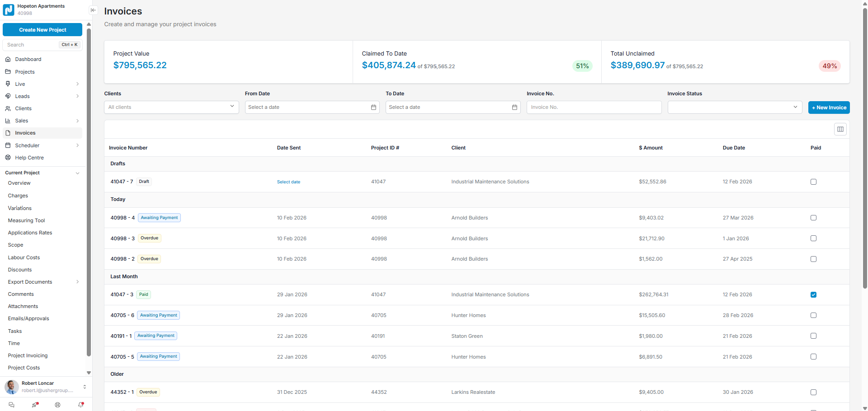
Task: Click the Select date link for draft 41047 - 7
Action: [288, 182]
